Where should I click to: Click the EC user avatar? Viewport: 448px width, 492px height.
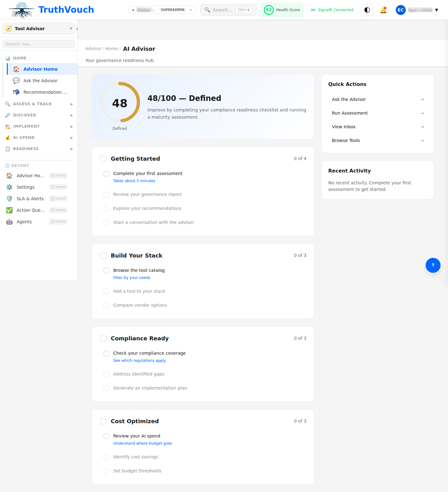401,10
